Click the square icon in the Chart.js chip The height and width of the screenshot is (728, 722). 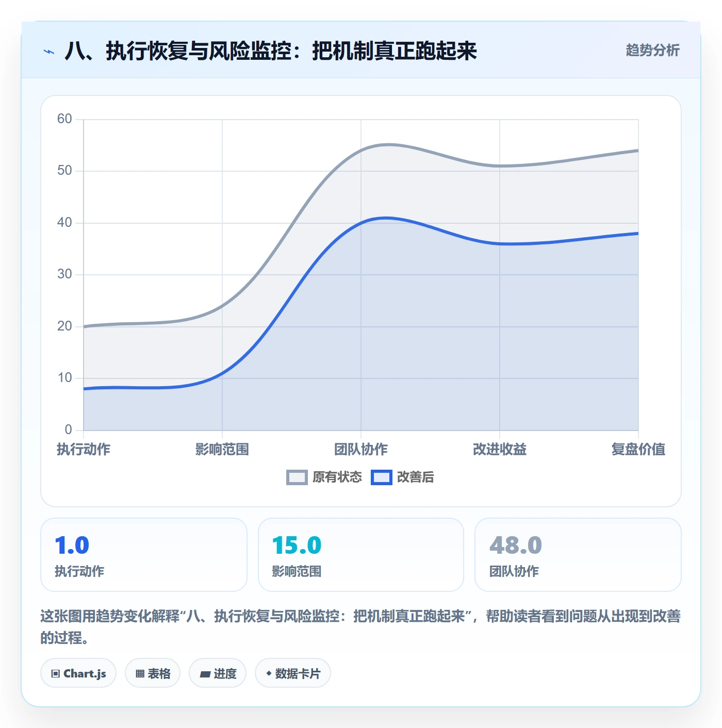pos(55,674)
